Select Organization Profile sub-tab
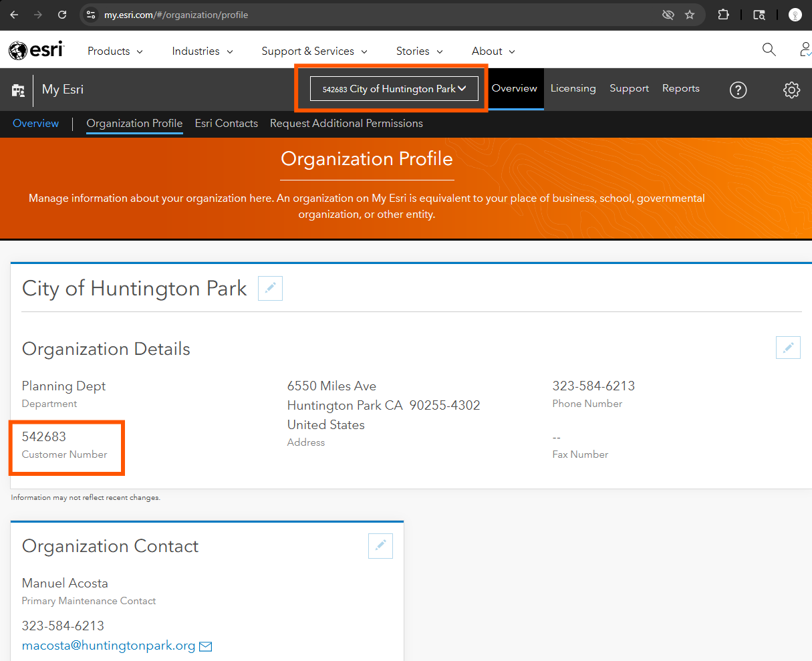812x661 pixels. [x=134, y=124]
